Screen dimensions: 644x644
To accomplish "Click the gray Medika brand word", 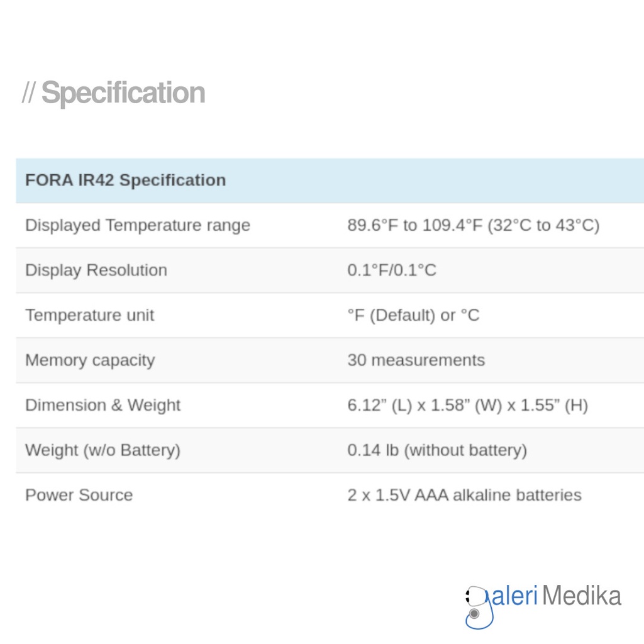I will pos(582,596).
